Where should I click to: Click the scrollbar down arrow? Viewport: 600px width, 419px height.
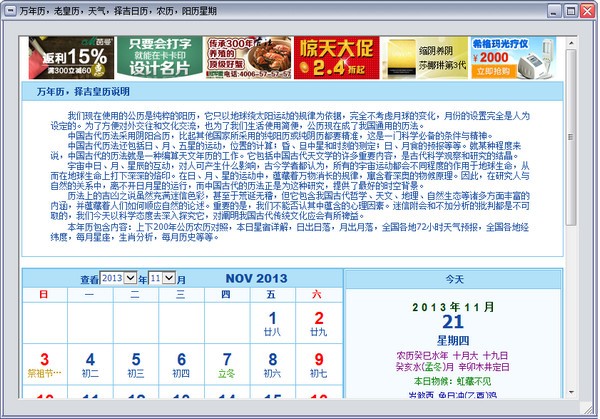tap(571, 392)
